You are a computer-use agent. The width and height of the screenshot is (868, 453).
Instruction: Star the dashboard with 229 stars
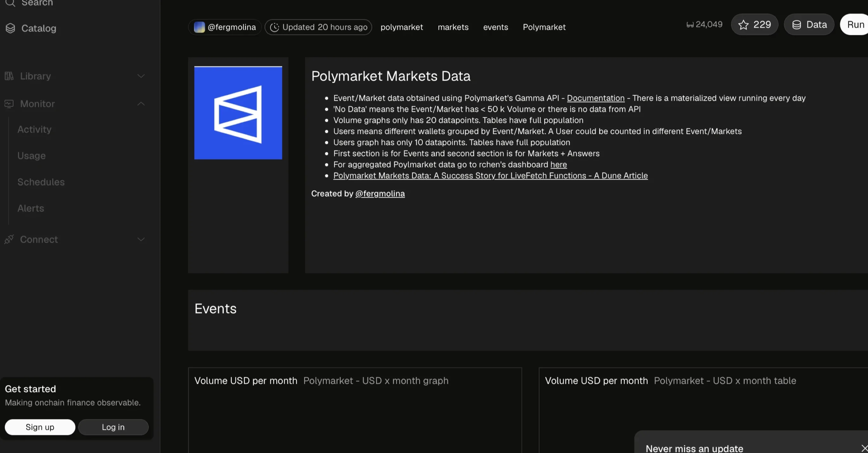[x=755, y=25]
